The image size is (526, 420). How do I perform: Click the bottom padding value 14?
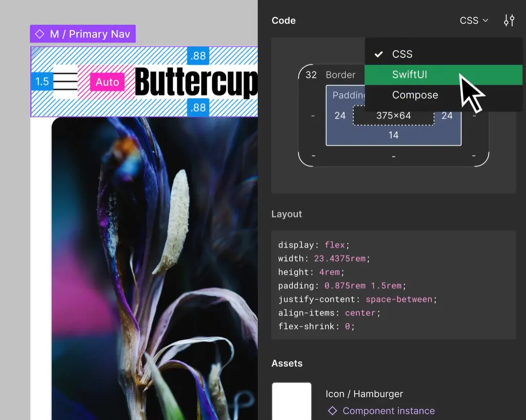point(393,135)
